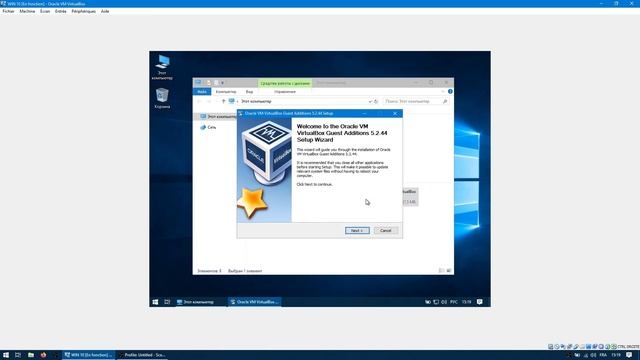Click the guest taskbar clock
The width and height of the screenshot is (640, 360).
tap(467, 302)
